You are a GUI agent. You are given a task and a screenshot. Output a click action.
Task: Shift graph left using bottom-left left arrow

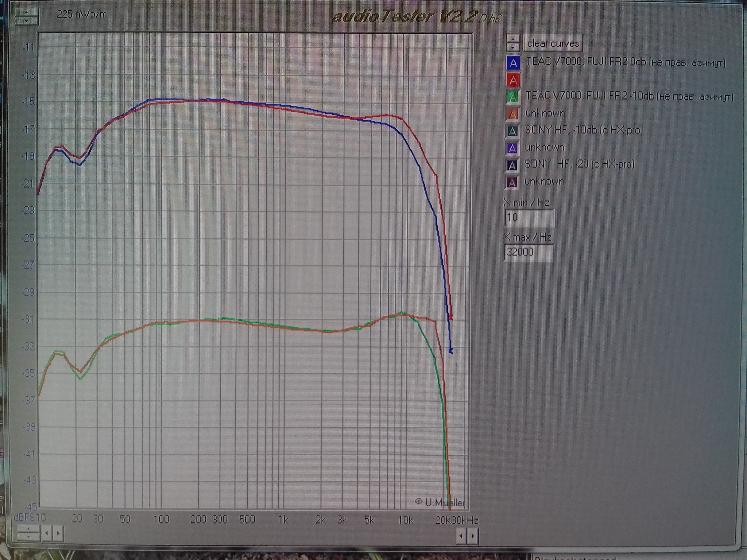point(46,533)
